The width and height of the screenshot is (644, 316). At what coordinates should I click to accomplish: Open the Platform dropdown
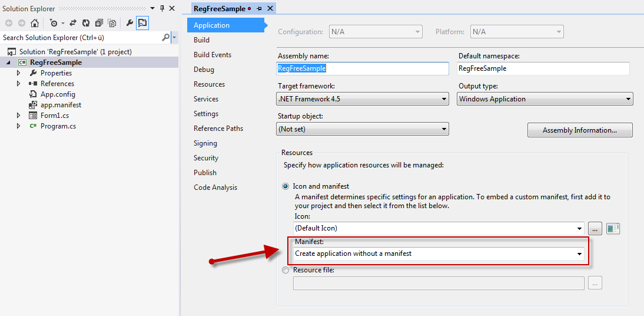point(517,32)
